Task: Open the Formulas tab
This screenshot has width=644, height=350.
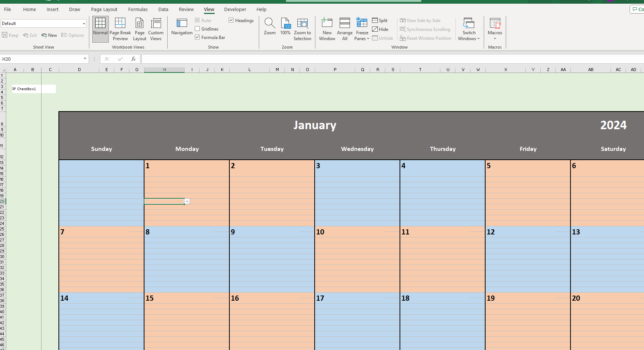Action: 138,9
